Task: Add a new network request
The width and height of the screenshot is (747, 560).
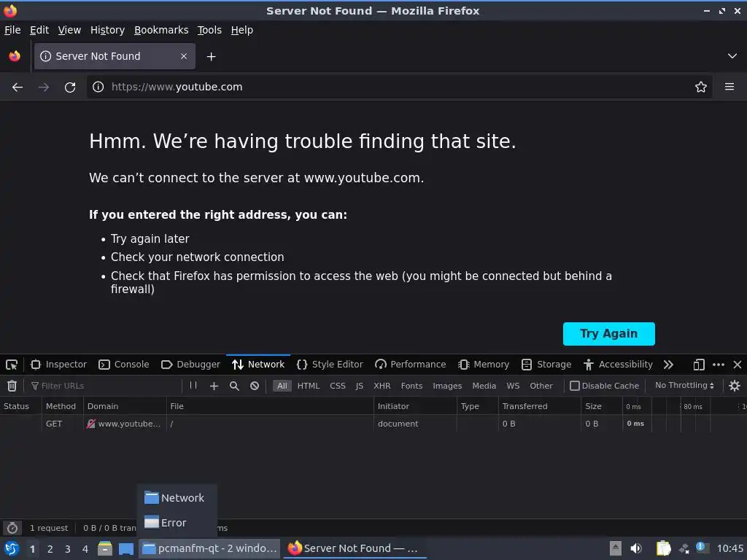Action: tap(214, 386)
